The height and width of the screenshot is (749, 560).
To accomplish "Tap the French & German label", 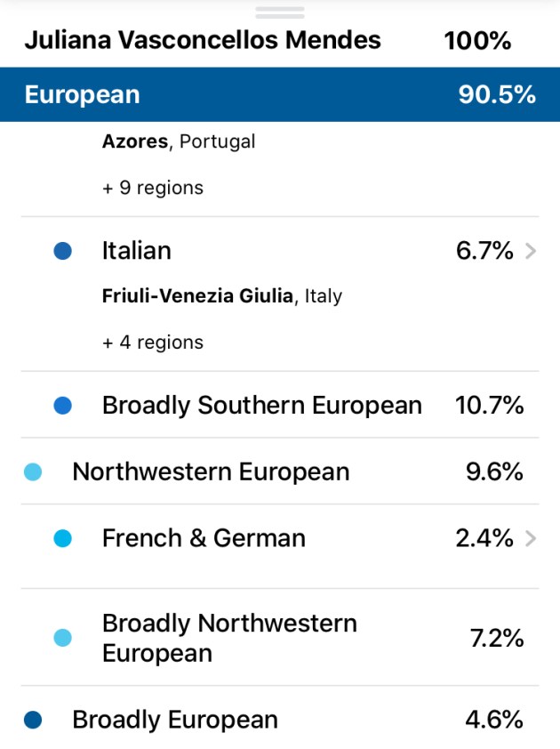I will click(204, 538).
